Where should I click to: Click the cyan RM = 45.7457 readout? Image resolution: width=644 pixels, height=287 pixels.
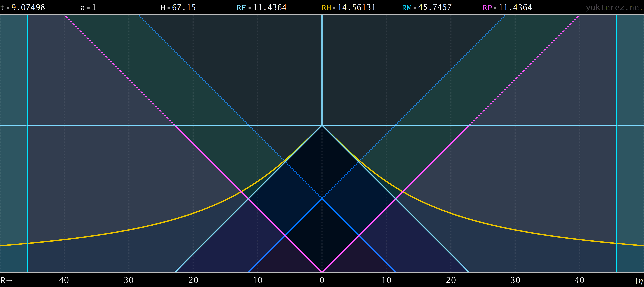tap(427, 8)
